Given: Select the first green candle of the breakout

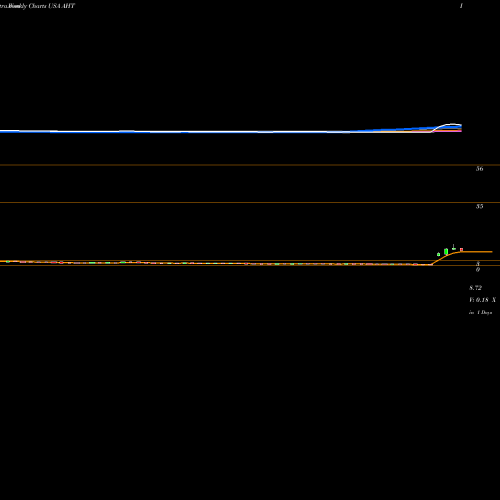Looking at the screenshot, I should [438, 254].
